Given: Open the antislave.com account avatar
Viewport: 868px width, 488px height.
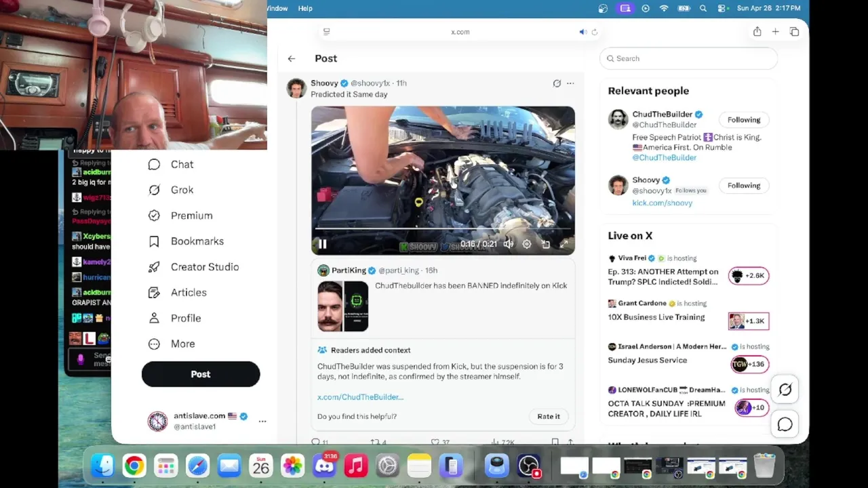Looking at the screenshot, I should coord(157,421).
